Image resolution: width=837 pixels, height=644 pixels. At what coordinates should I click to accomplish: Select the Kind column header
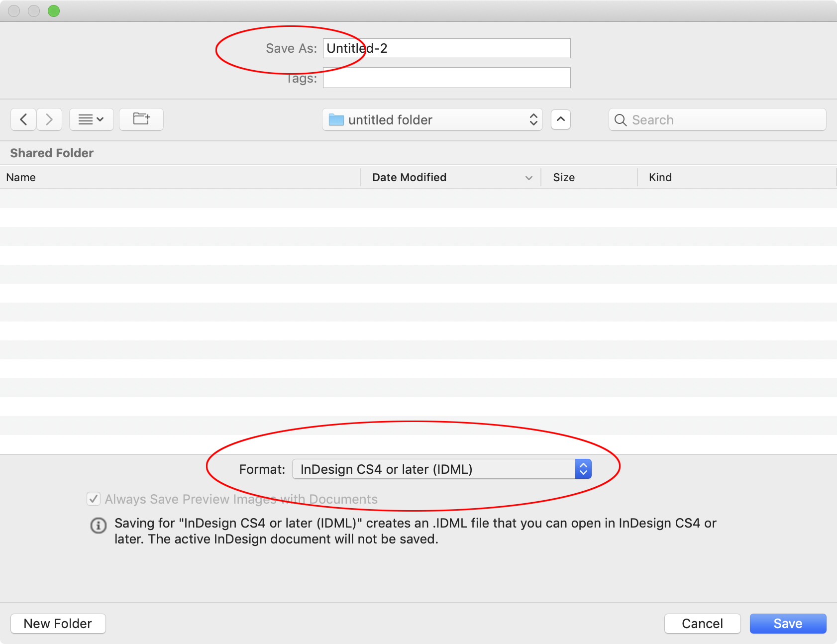(660, 177)
